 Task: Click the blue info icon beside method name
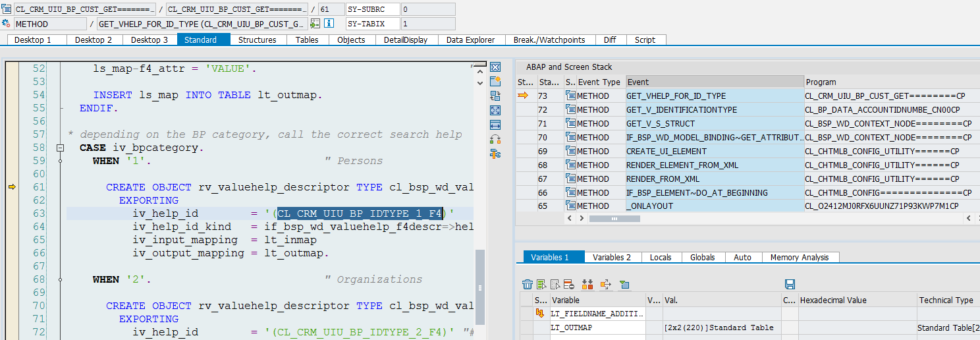tap(329, 24)
